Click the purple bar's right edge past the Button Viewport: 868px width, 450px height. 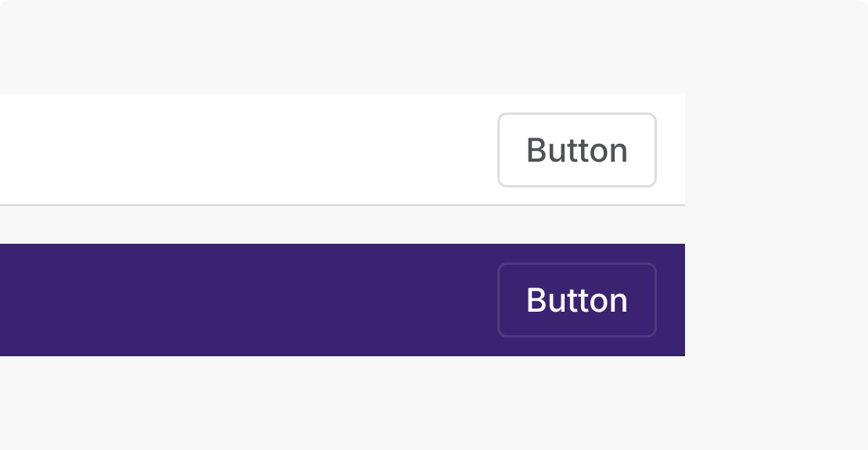click(x=671, y=300)
